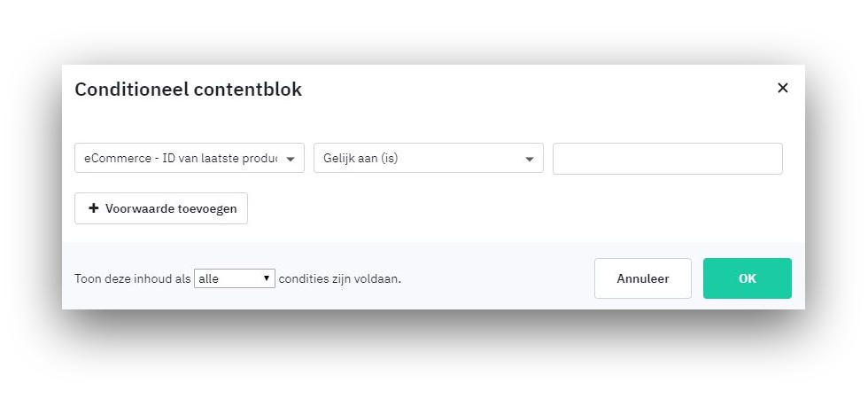Select the Gelijk aan (is) text
868x399 pixels.
pyautogui.click(x=360, y=159)
